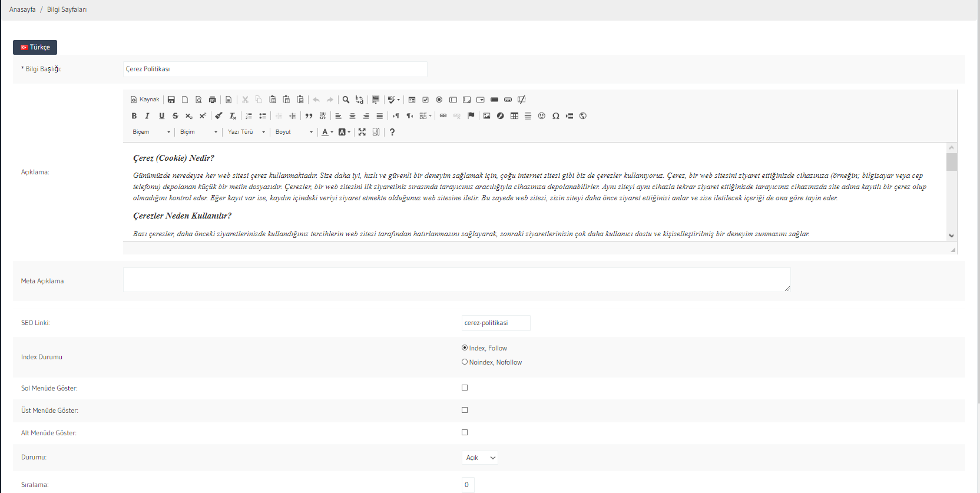Viewport: 980px width, 493px height.
Task: Click in the Meta Açıklama text area
Action: tap(456, 280)
